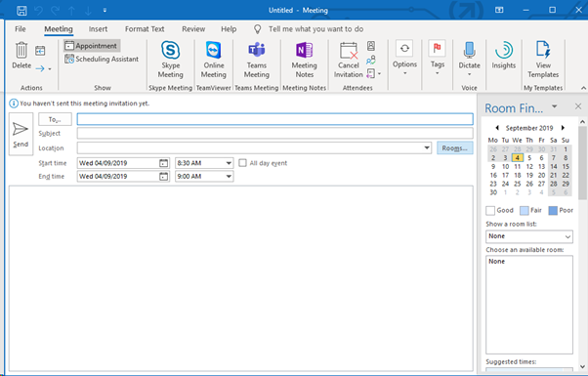Image resolution: width=588 pixels, height=376 pixels.
Task: Click into the Subject field
Action: pyautogui.click(x=274, y=133)
